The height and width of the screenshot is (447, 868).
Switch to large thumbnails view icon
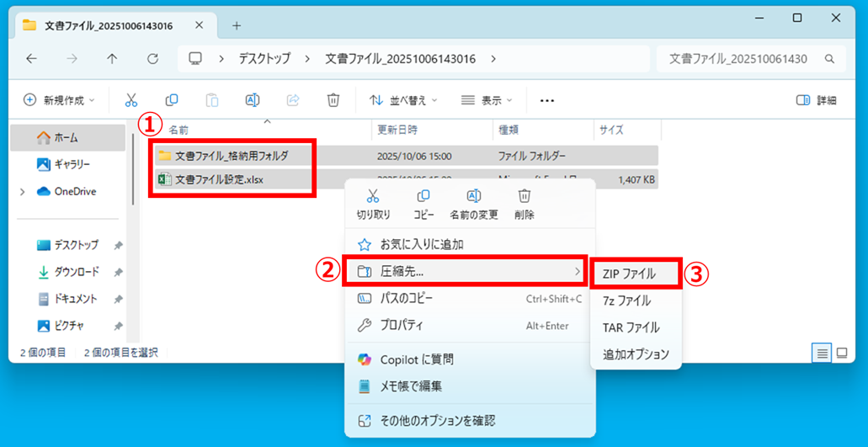point(842,353)
